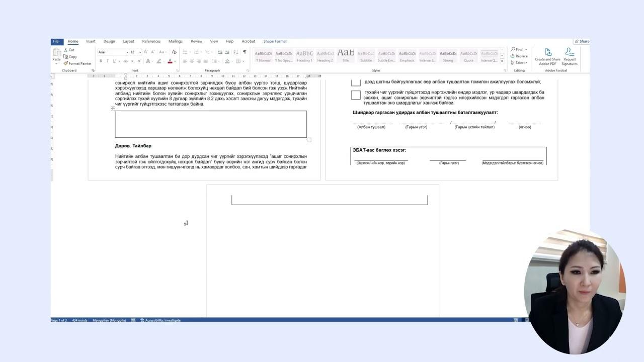The width and height of the screenshot is (644, 362).
Task: Open the font color red swatch
Action: pyautogui.click(x=170, y=61)
